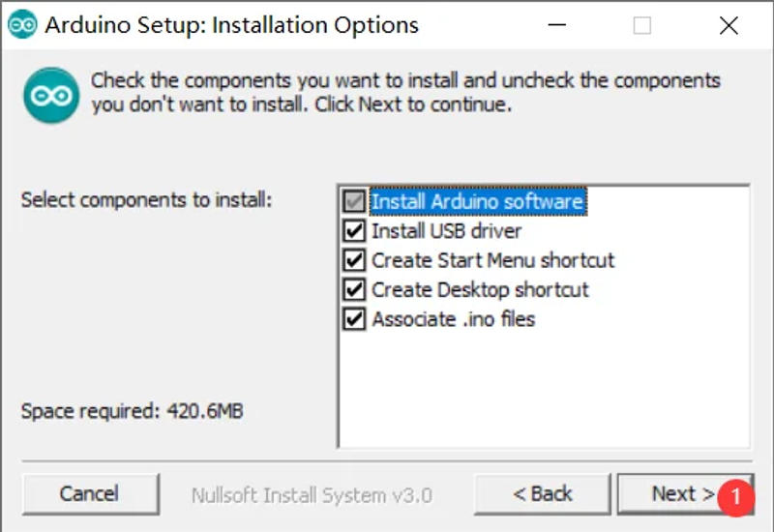Click the 'Space required: 420.6MB' text

tap(133, 411)
